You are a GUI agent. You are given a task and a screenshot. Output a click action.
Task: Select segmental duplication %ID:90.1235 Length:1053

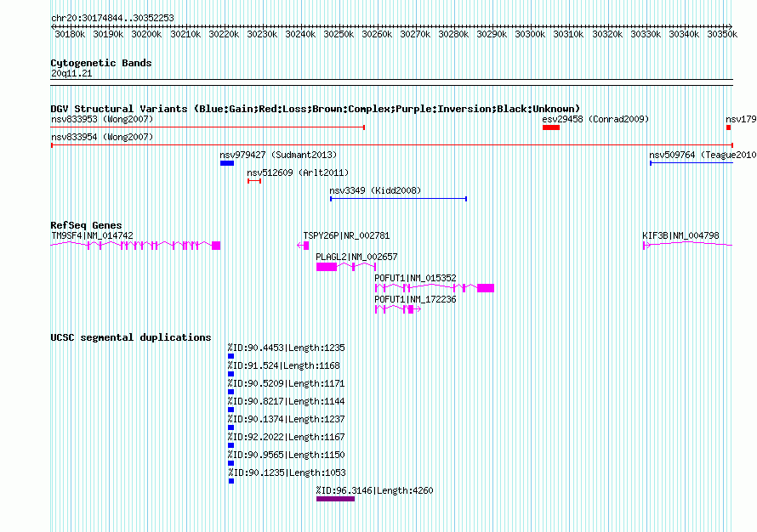tap(287, 473)
